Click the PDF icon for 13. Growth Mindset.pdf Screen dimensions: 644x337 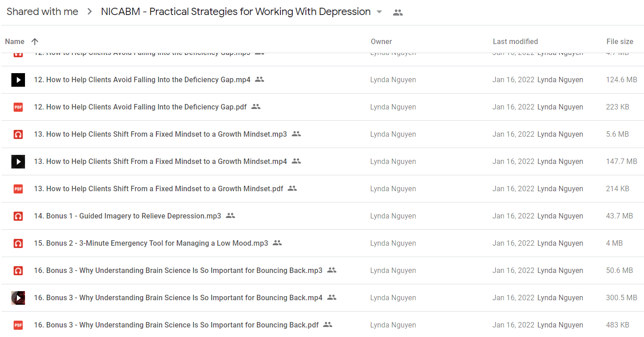coord(18,189)
